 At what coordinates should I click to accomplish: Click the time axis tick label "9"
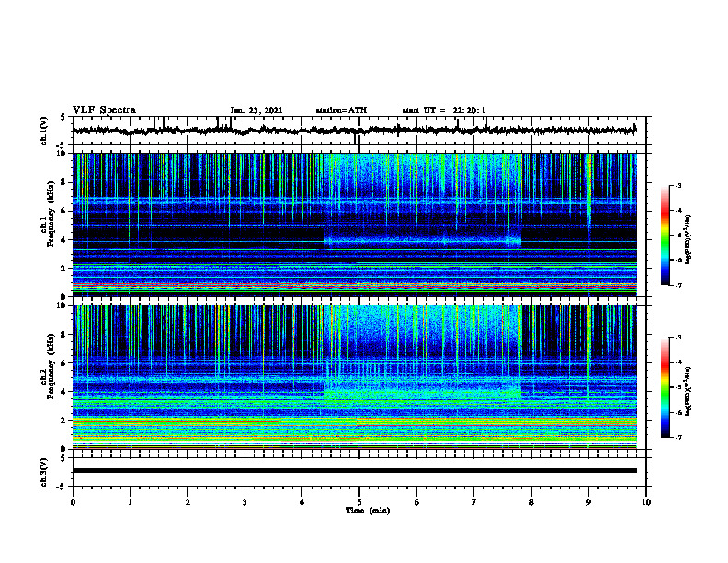[x=588, y=502]
